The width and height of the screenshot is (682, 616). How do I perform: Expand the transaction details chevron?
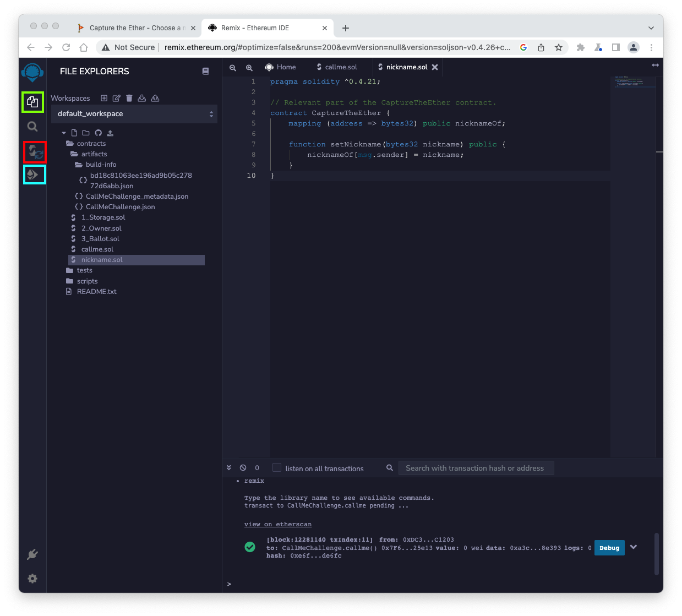(634, 547)
